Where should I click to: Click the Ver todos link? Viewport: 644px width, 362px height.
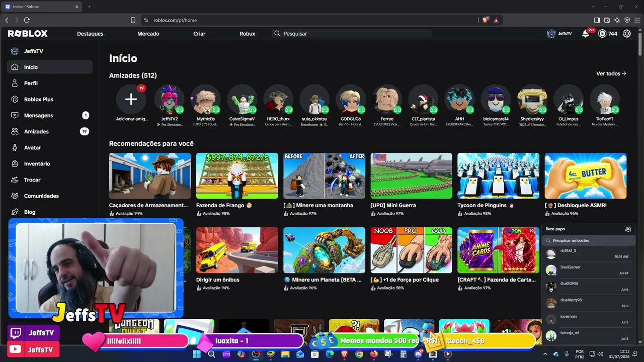tap(611, 73)
